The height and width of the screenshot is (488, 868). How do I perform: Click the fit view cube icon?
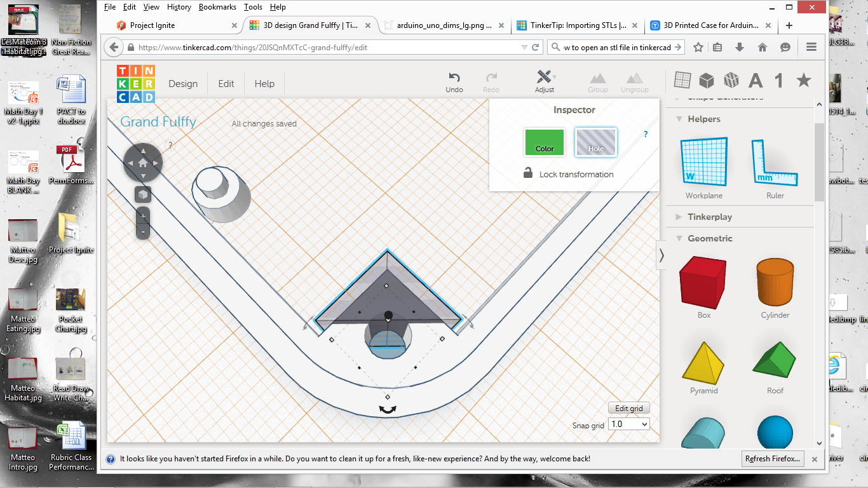pyautogui.click(x=143, y=194)
